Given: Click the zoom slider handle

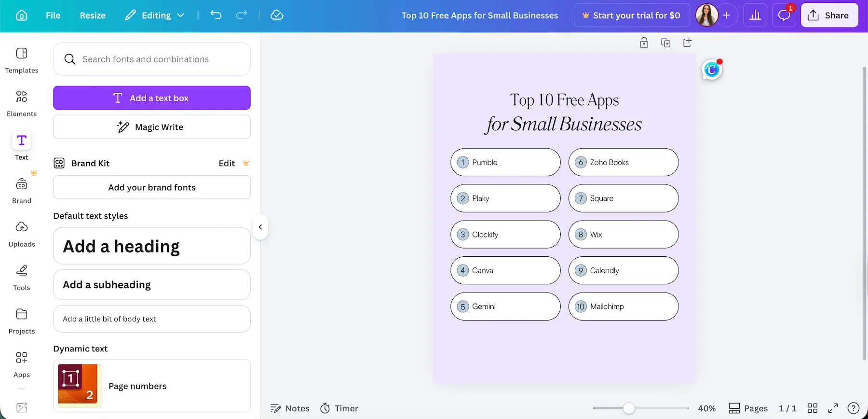Looking at the screenshot, I should pyautogui.click(x=629, y=408).
